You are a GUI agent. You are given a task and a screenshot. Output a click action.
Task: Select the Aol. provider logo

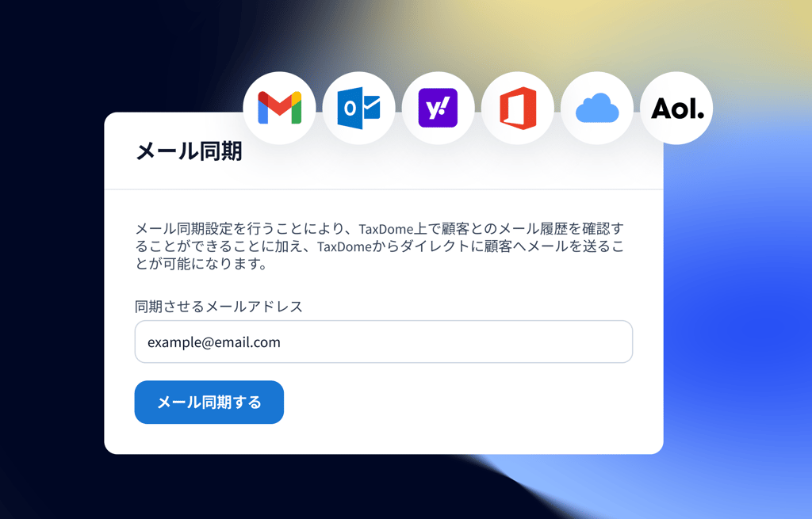677,108
